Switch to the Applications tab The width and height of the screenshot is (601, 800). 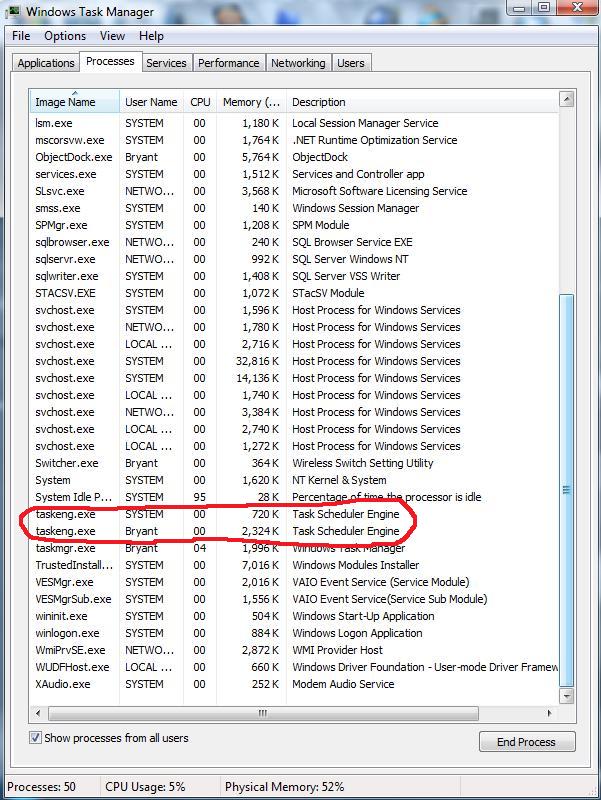click(x=46, y=63)
